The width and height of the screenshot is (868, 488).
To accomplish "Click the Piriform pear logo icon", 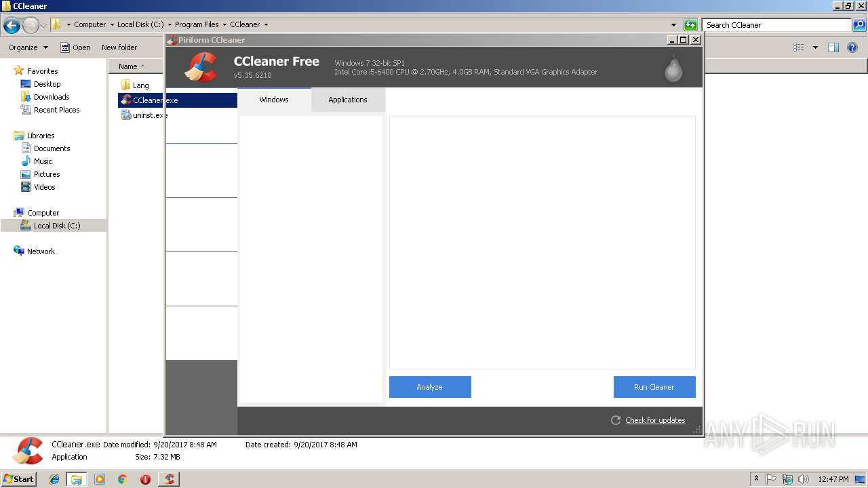I will tap(673, 68).
